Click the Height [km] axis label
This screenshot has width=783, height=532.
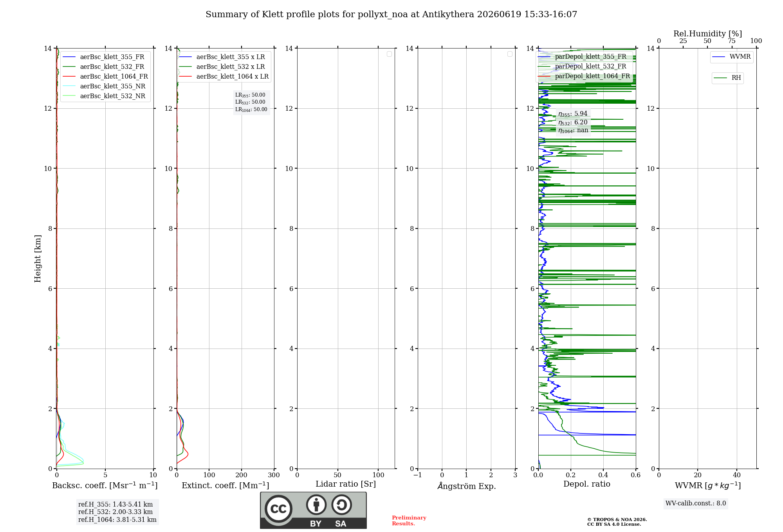(38, 259)
